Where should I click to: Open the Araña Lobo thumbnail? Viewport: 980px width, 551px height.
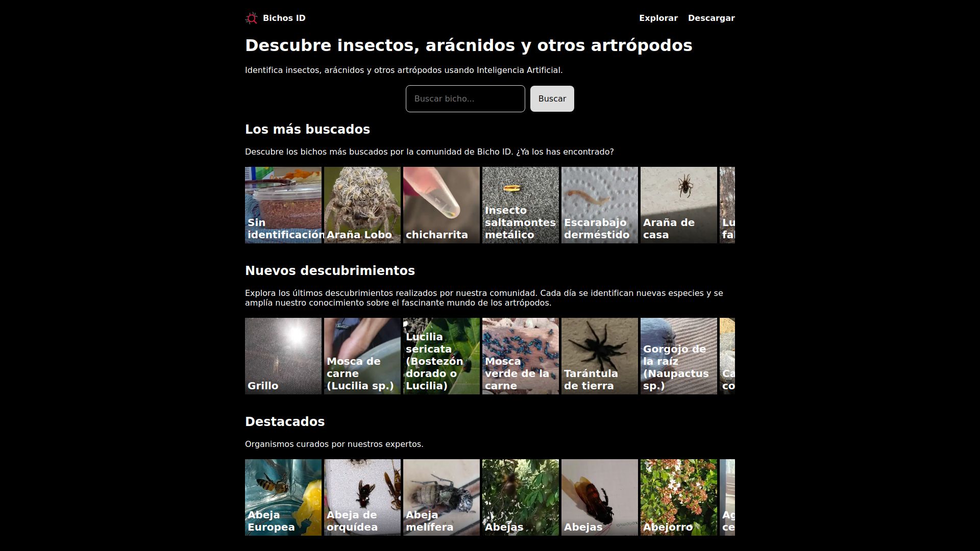click(x=362, y=205)
